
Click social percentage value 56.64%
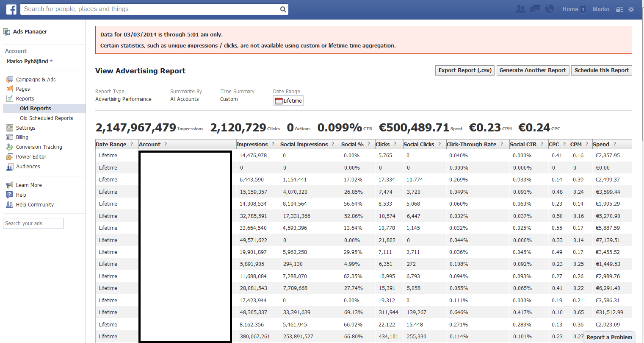point(353,204)
